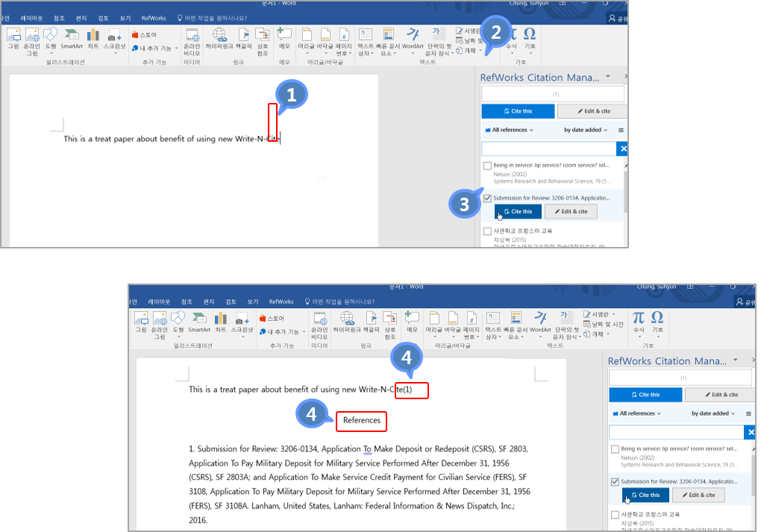764x532 pixels.
Task: Open 스토어 in the top window ribbon
Action: (x=144, y=35)
